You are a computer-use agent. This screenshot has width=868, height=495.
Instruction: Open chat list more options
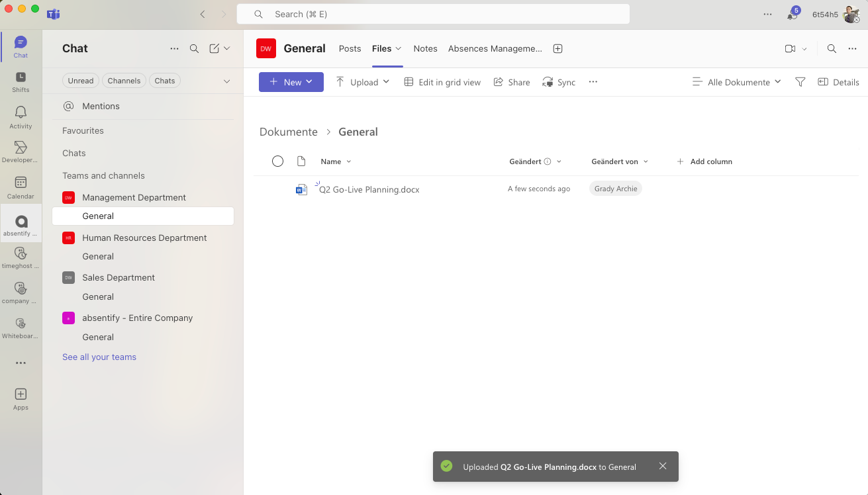[x=174, y=48]
